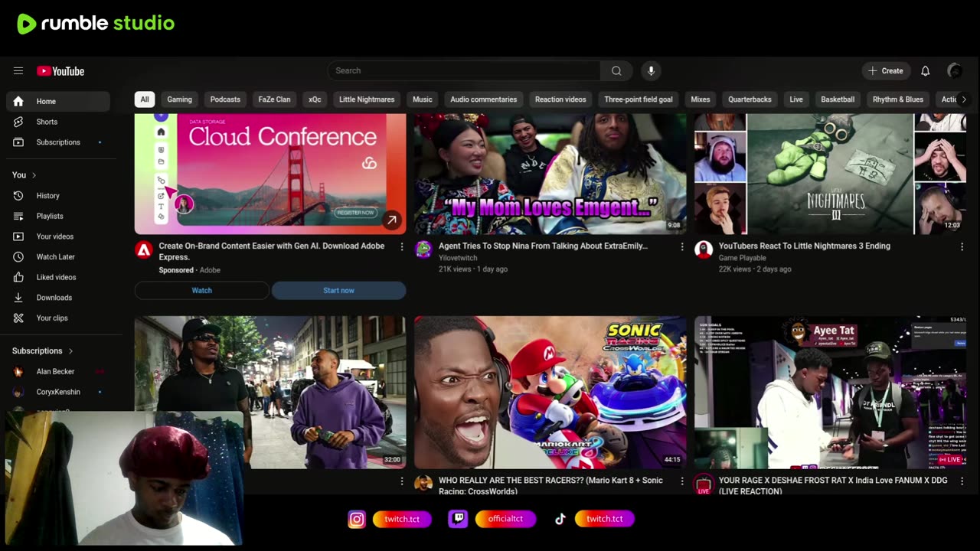
Task: Choose the Quarterbacks chip
Action: click(x=750, y=99)
